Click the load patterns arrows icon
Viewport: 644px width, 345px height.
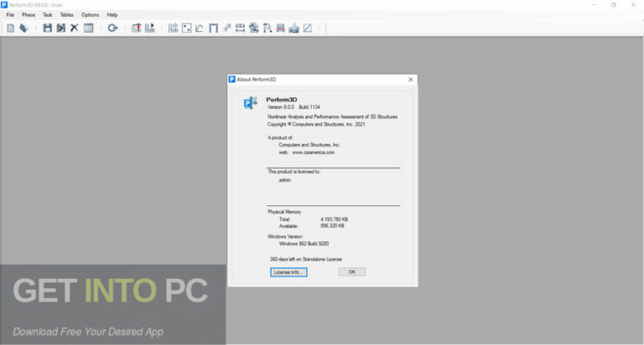226,28
